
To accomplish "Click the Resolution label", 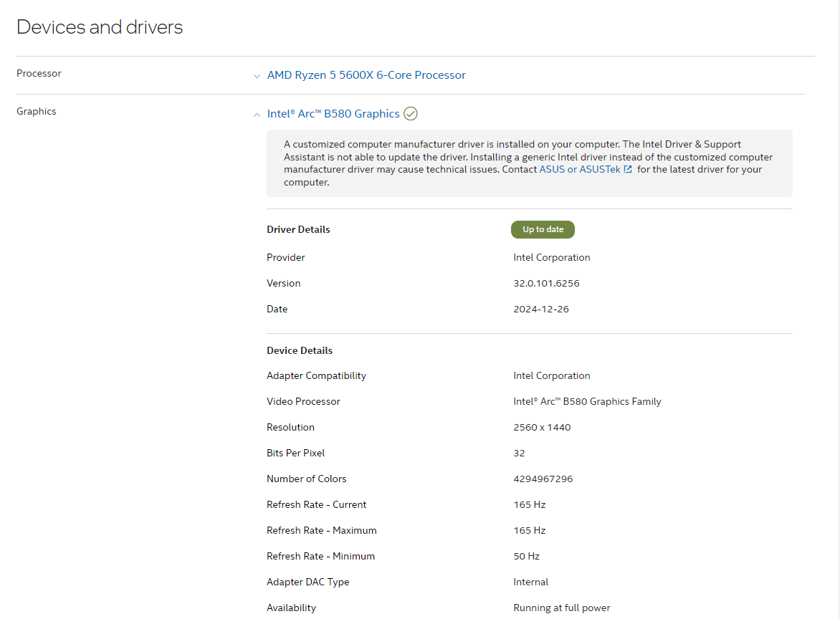I will click(x=290, y=427).
